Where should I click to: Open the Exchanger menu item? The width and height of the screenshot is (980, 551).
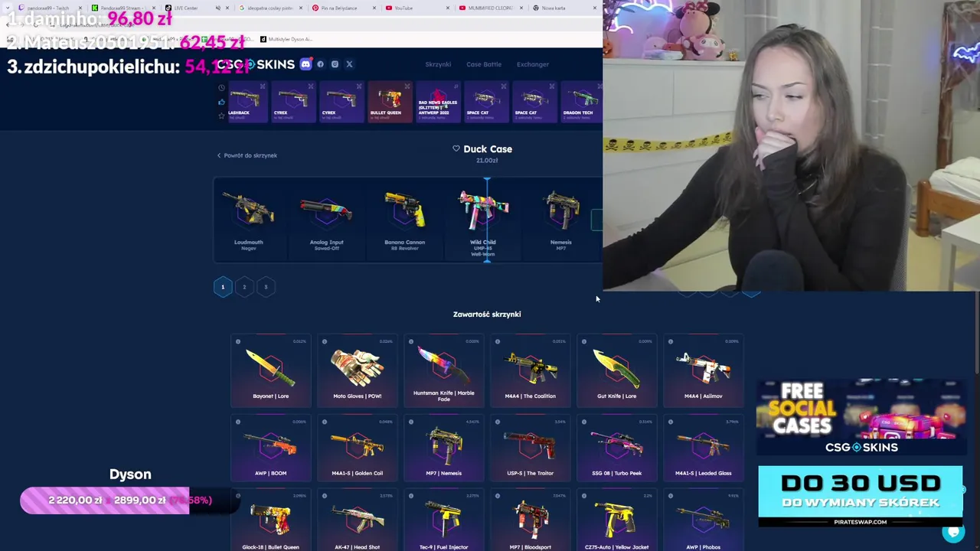(x=533, y=64)
